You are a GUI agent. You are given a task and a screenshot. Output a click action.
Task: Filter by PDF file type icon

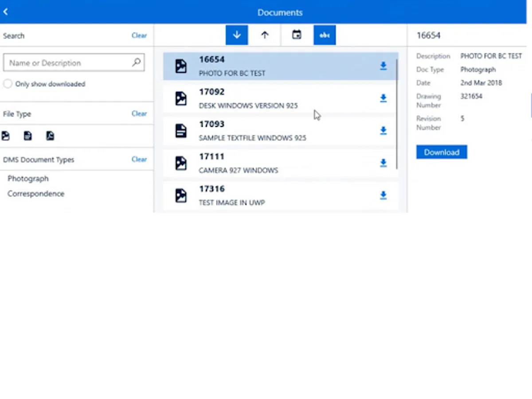(x=50, y=136)
